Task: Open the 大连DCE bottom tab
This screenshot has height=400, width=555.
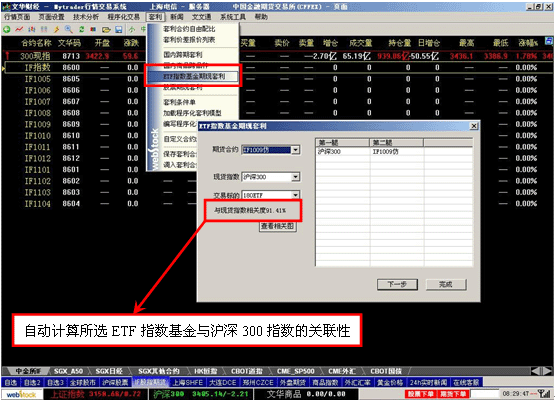Action: [223, 382]
